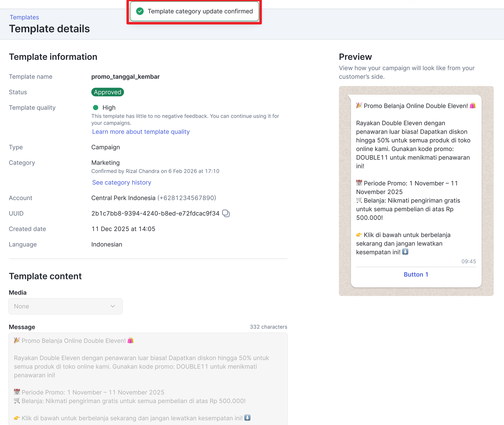Open Learn more about template quality
The width and height of the screenshot is (504, 425).
point(141,132)
